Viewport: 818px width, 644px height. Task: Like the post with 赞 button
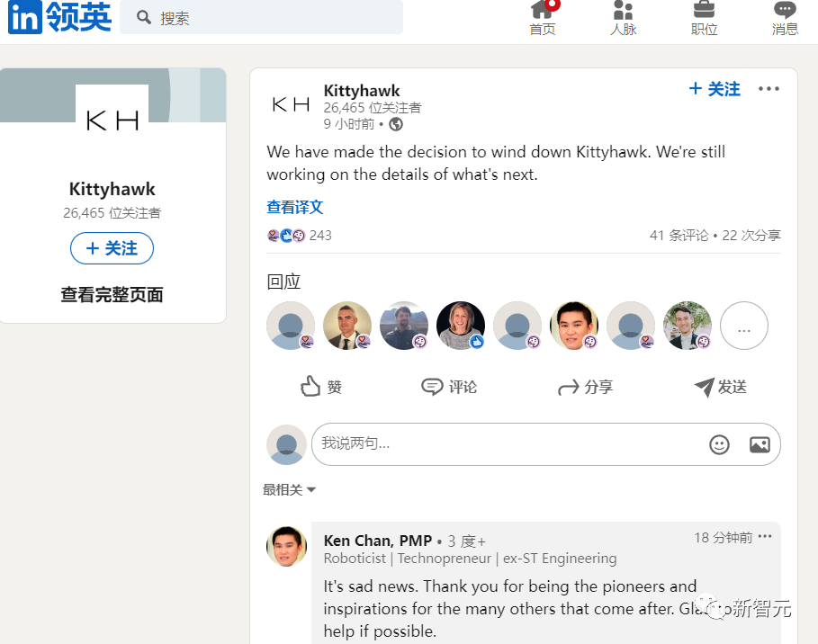tap(321, 387)
